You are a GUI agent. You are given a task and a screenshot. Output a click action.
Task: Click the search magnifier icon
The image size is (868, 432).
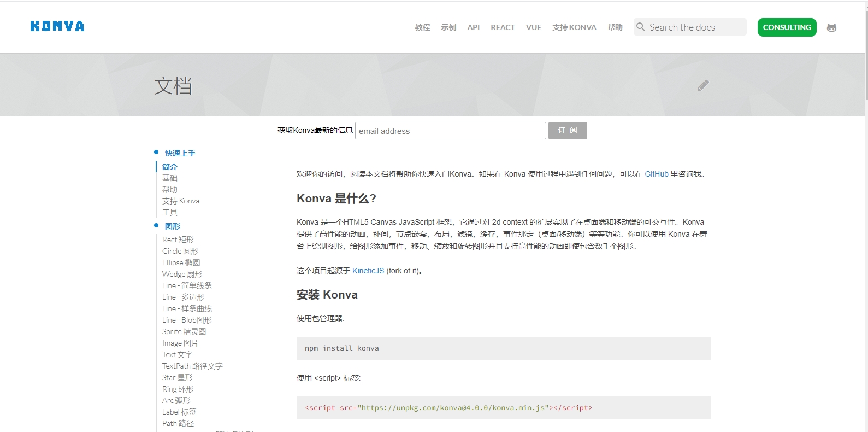641,27
